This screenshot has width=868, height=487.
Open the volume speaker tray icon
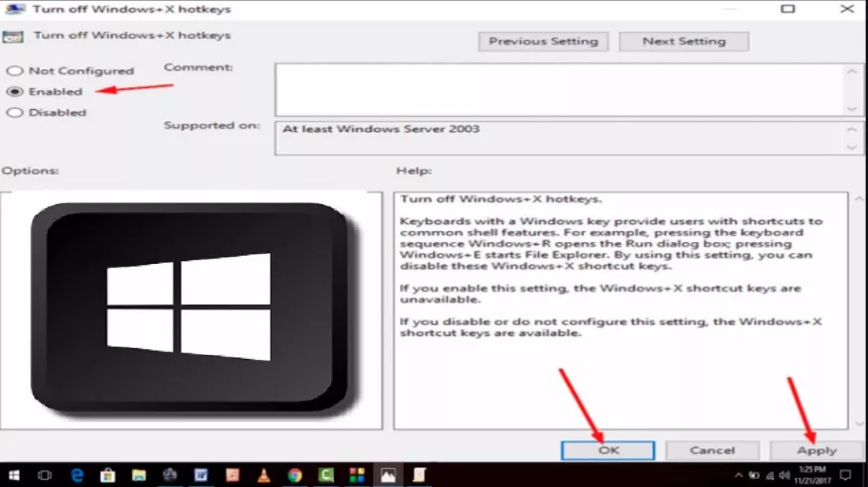pyautogui.click(x=785, y=475)
